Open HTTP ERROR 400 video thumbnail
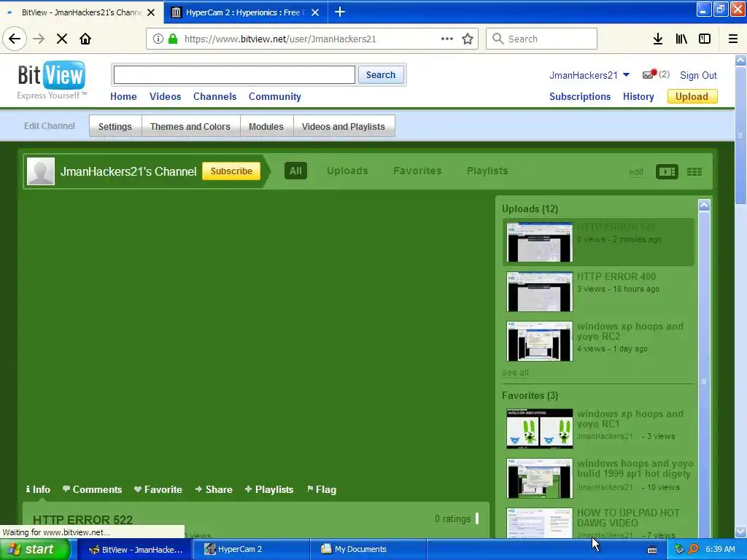Screen dimensions: 747x560 (540, 292)
